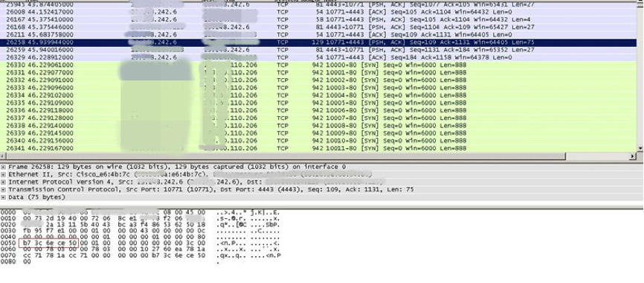Select SYN packet 26340 port 10010-80
Screen dimensions: 644x283
coord(318,141)
